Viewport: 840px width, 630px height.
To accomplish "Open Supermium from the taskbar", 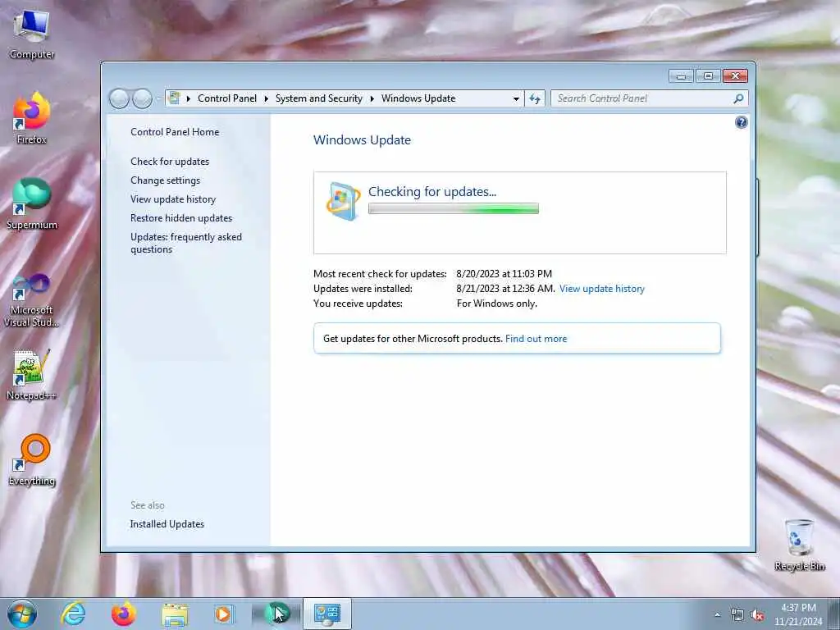I will (x=277, y=614).
